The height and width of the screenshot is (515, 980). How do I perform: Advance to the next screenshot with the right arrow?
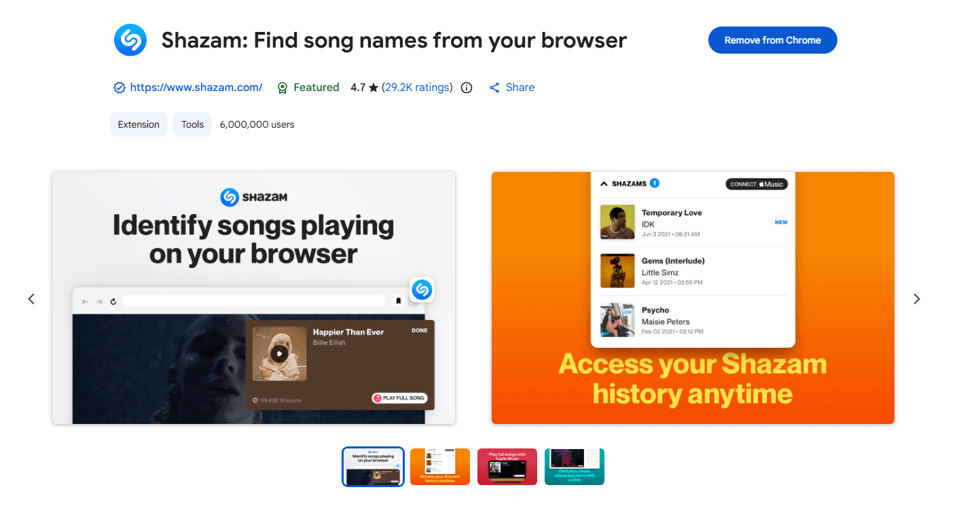coord(917,299)
